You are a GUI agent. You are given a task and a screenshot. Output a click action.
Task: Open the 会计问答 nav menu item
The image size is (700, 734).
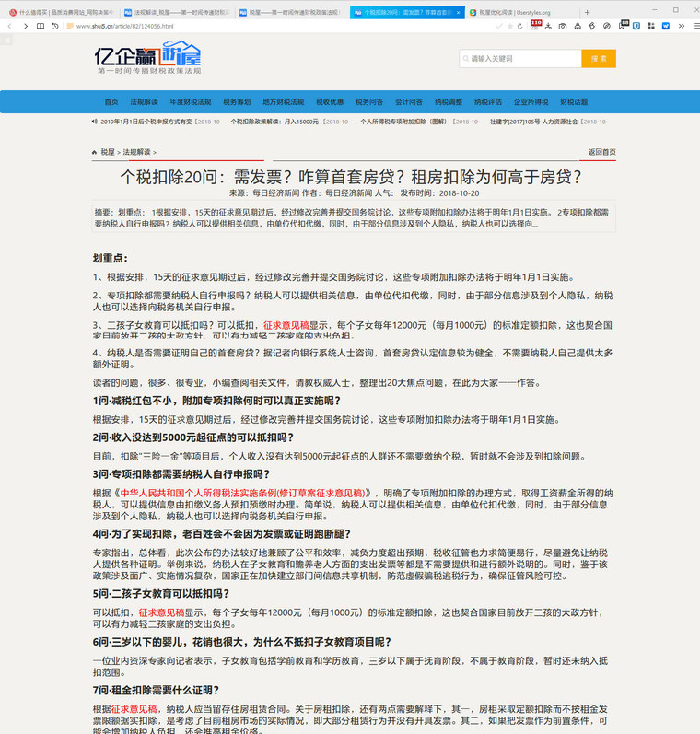point(409,101)
